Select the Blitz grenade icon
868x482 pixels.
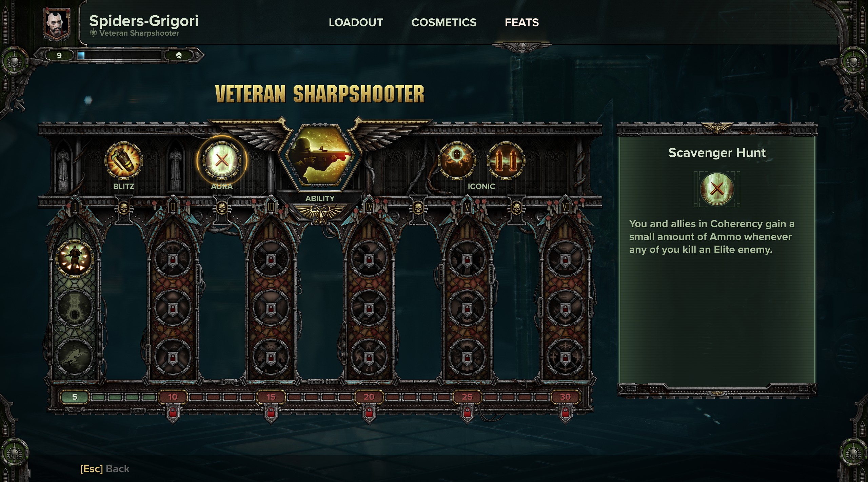coord(124,160)
